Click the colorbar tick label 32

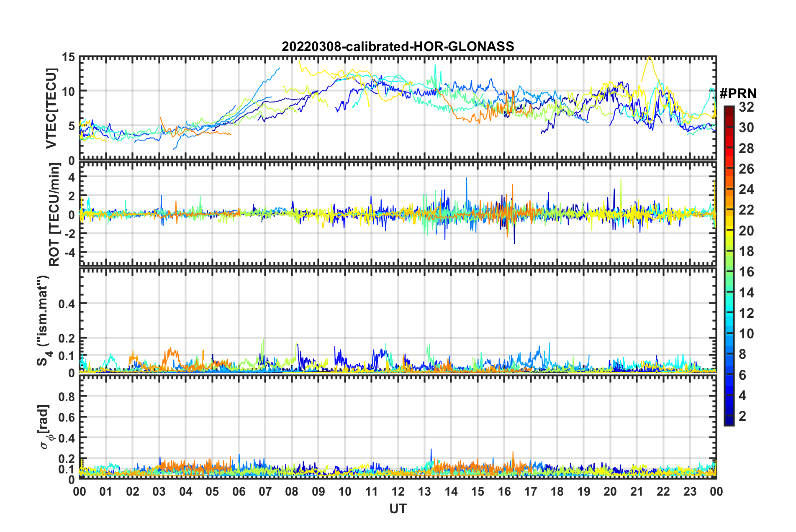point(746,107)
